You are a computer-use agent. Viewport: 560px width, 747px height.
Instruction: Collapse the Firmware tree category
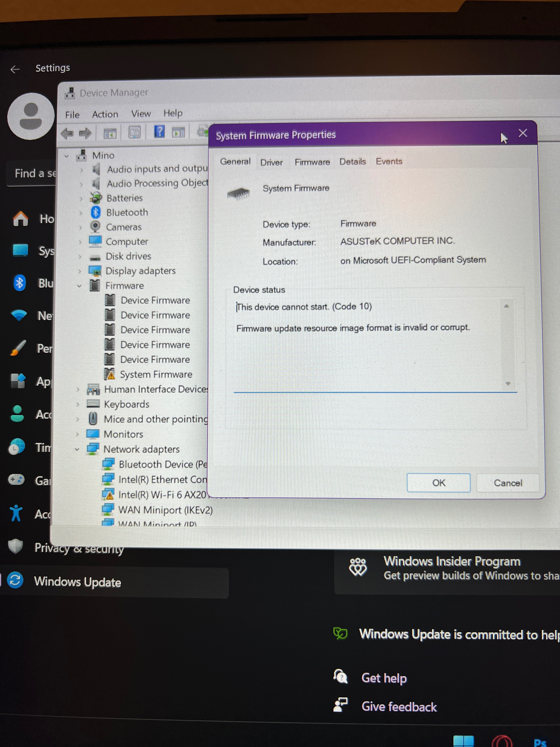[x=79, y=286]
